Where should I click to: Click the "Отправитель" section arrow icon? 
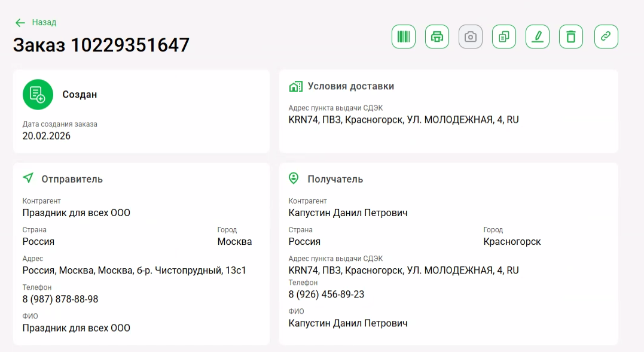[28, 178]
